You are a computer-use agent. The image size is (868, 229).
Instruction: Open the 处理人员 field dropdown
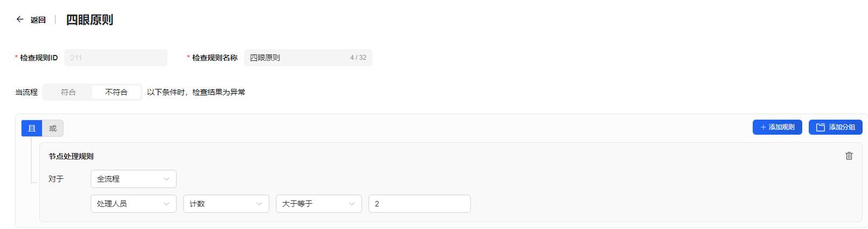pos(133,204)
